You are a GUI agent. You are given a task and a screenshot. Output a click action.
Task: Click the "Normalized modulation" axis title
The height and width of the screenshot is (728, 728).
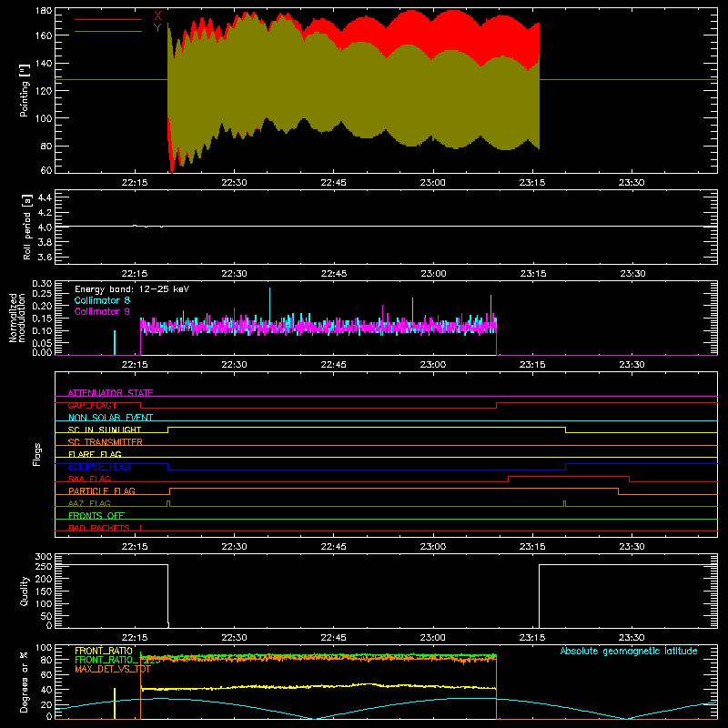(17, 318)
